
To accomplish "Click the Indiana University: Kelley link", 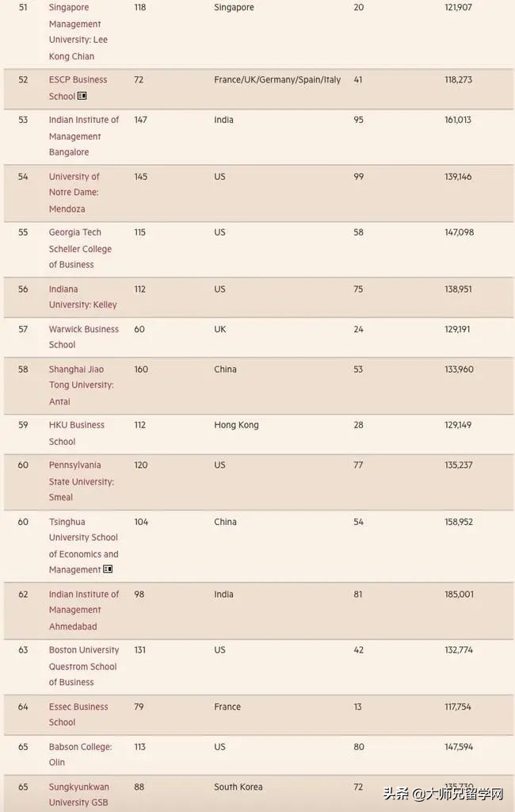I will click(82, 297).
